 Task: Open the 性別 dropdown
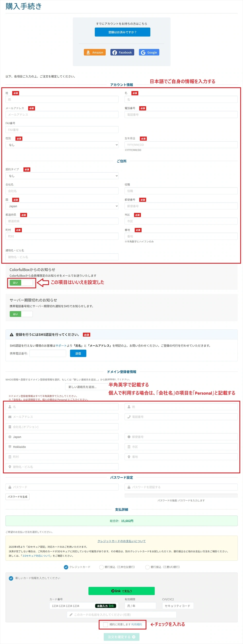(62, 145)
